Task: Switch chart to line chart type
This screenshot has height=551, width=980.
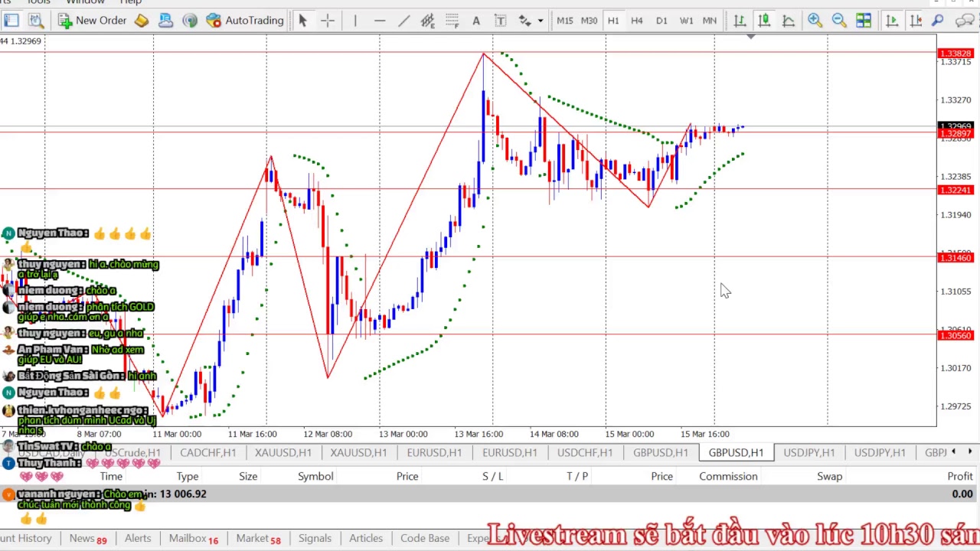Action: pos(788,21)
